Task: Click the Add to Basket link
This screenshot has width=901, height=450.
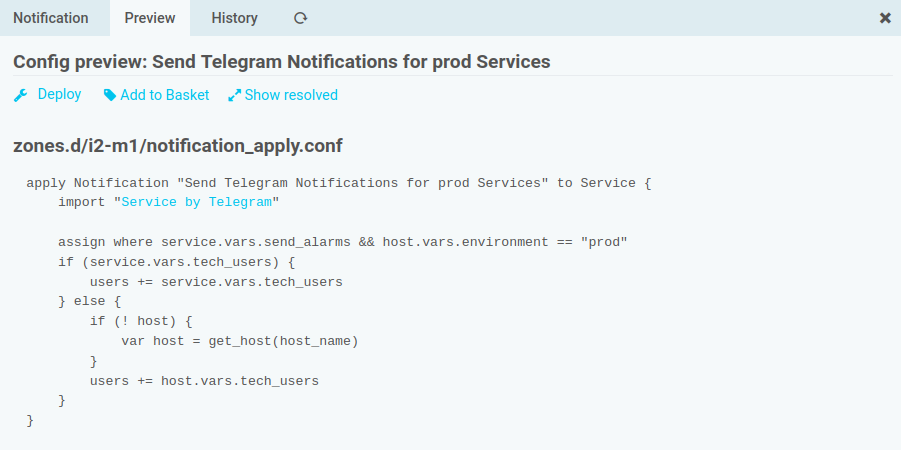Action: (164, 95)
